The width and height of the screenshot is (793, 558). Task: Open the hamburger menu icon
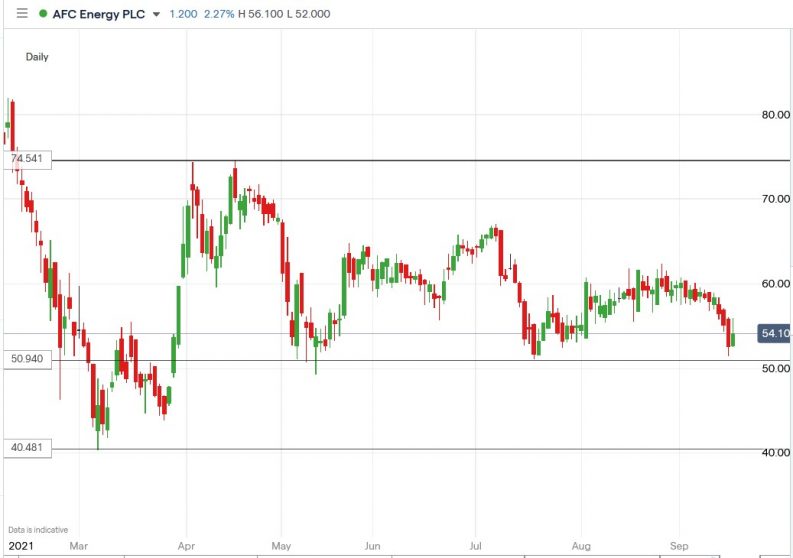tap(22, 14)
